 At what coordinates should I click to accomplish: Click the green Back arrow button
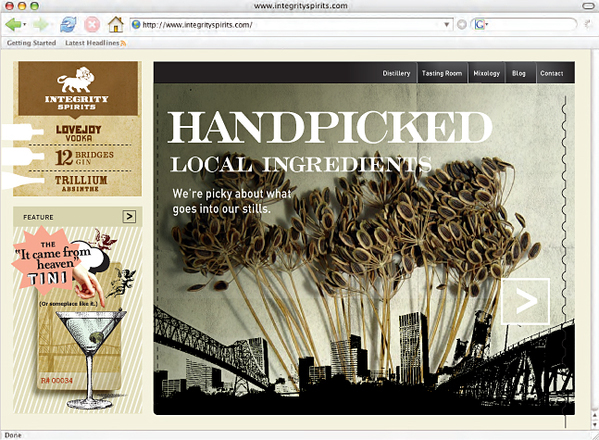coord(13,25)
